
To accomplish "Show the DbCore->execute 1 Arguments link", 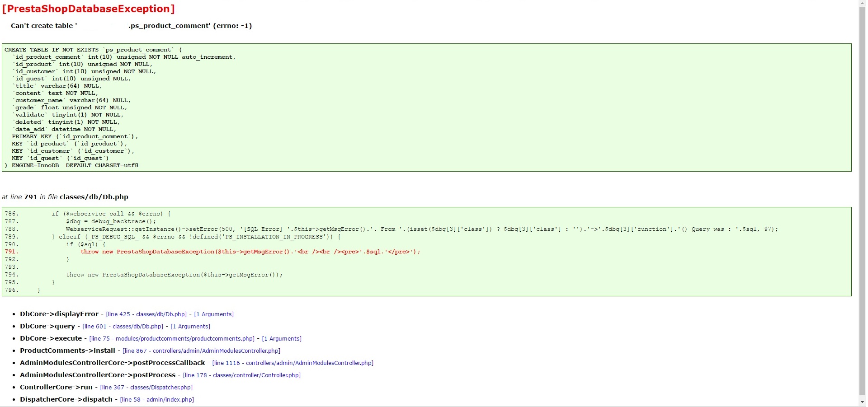I will 282,339.
